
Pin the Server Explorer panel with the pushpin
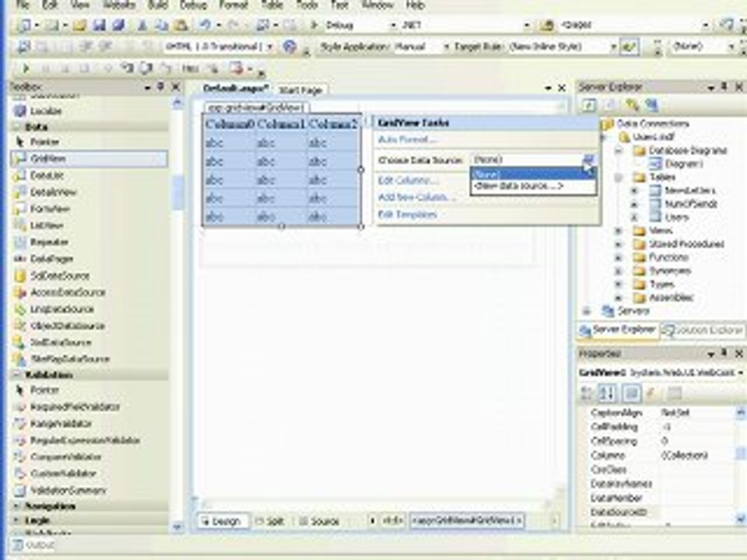[x=724, y=86]
